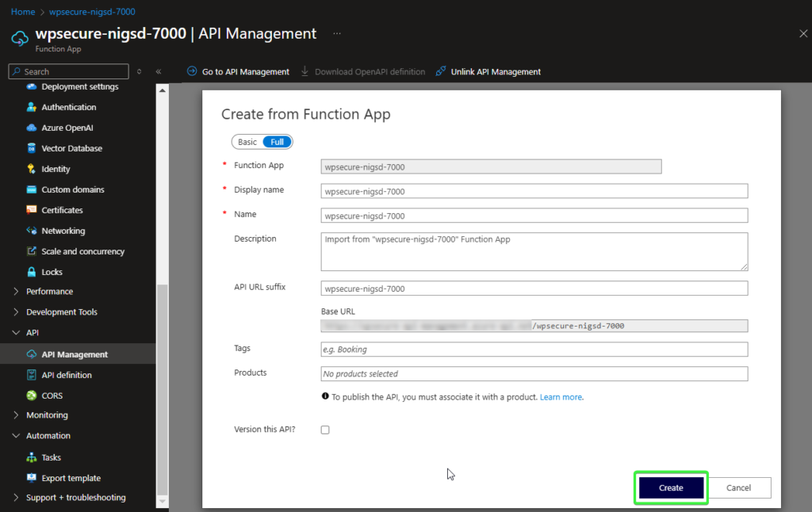Click the sidebar vertical scrollbar
The image size is (812, 512).
[x=162, y=388]
